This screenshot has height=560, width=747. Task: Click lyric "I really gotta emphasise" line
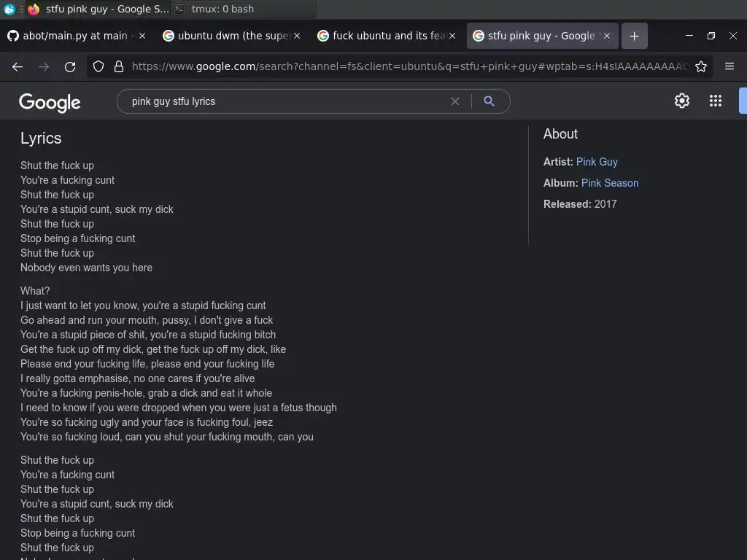[137, 378]
